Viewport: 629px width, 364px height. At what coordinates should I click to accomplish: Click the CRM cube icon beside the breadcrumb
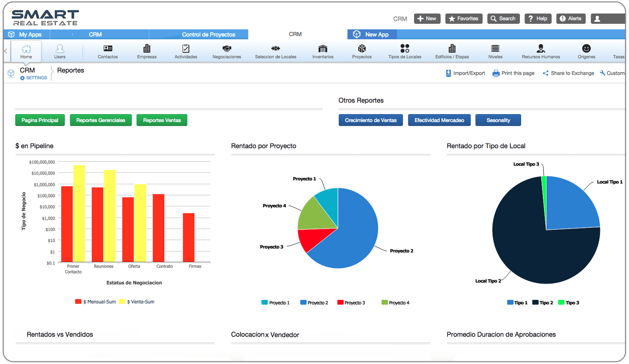[x=11, y=73]
